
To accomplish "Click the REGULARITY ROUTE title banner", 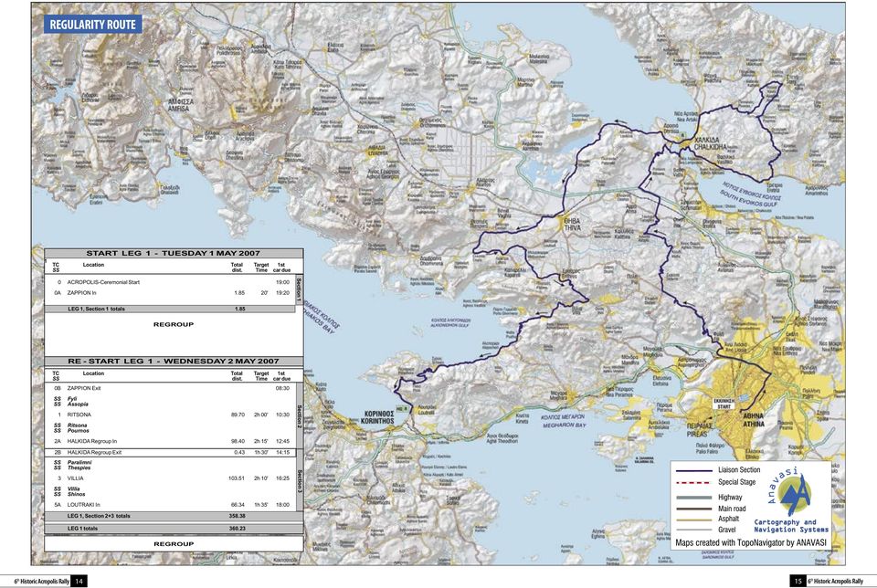I will pos(93,25).
